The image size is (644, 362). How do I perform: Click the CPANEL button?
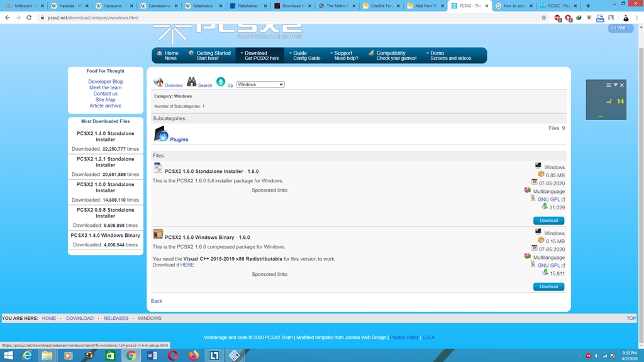tap(620, 28)
